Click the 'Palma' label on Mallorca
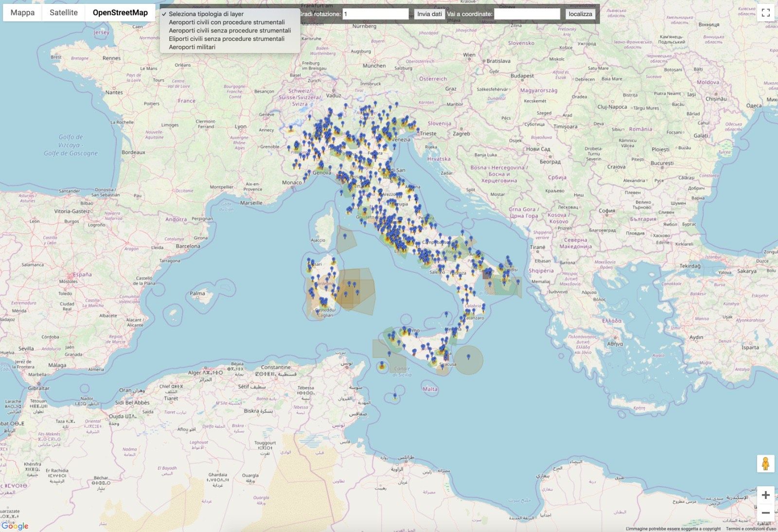 point(197,294)
